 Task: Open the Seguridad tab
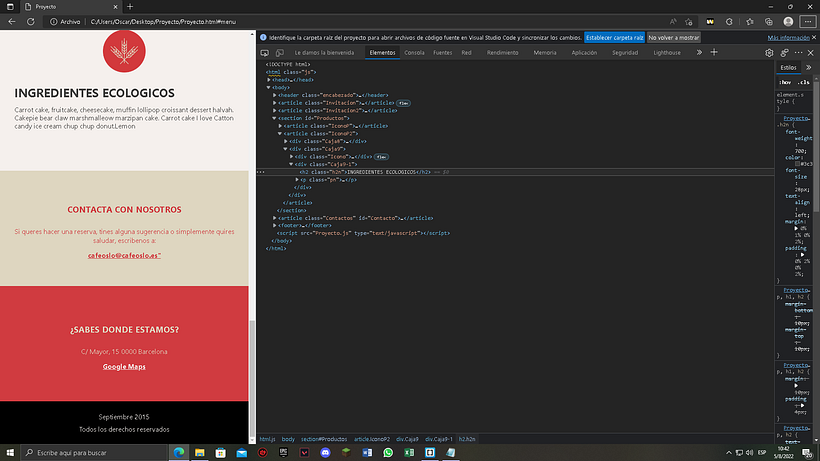coord(625,53)
